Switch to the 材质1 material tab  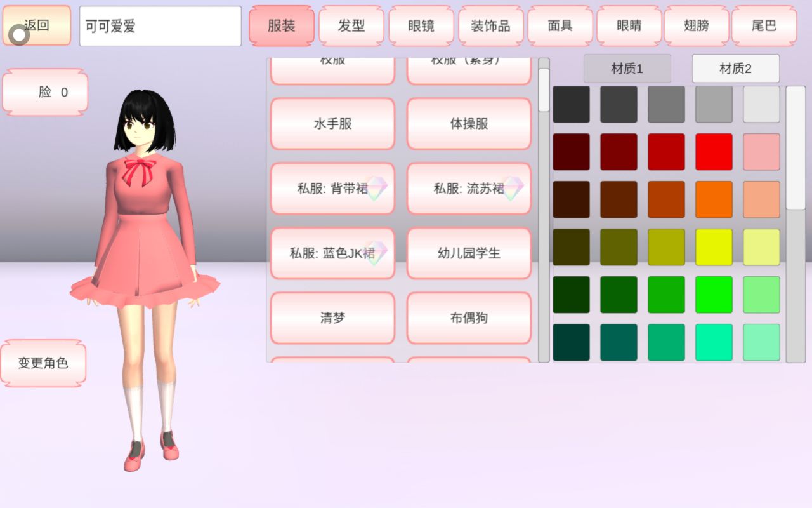click(x=627, y=69)
